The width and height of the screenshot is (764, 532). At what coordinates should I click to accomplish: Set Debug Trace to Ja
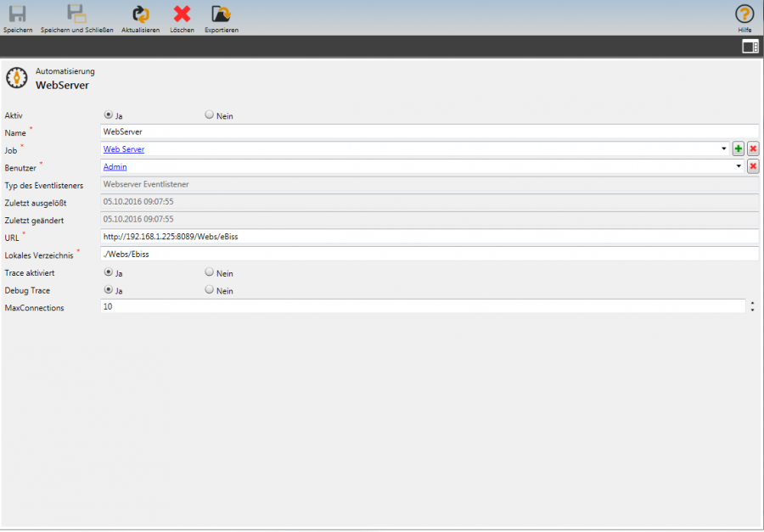pyautogui.click(x=108, y=290)
